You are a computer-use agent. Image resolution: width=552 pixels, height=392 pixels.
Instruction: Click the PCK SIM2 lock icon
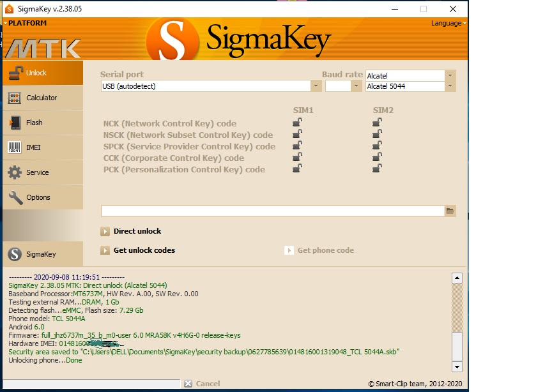tap(377, 169)
